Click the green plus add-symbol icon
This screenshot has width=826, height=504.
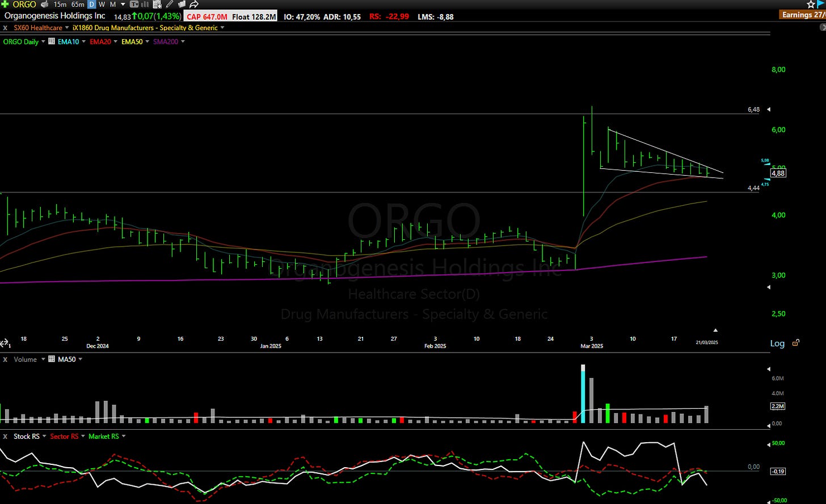(x=5, y=5)
